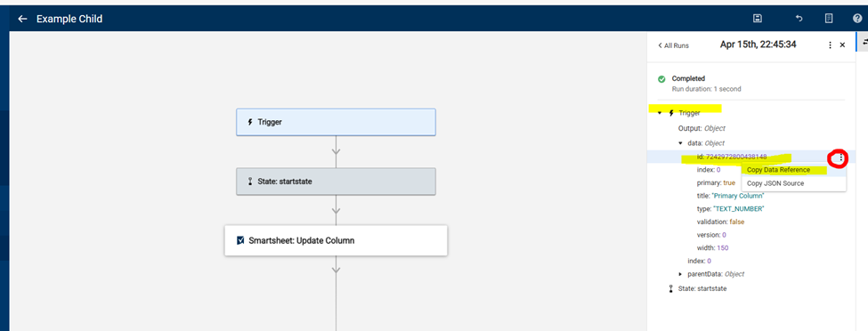Open run log document icon in header

828,19
